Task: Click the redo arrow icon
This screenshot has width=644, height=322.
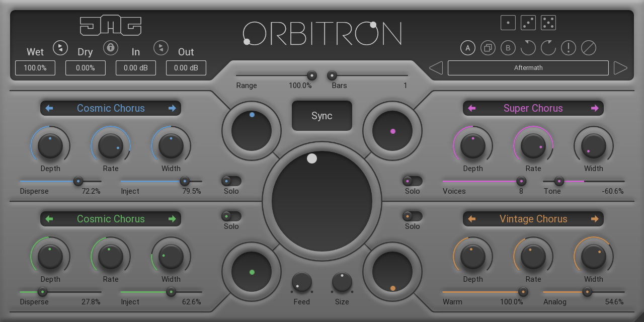Action: [x=548, y=48]
